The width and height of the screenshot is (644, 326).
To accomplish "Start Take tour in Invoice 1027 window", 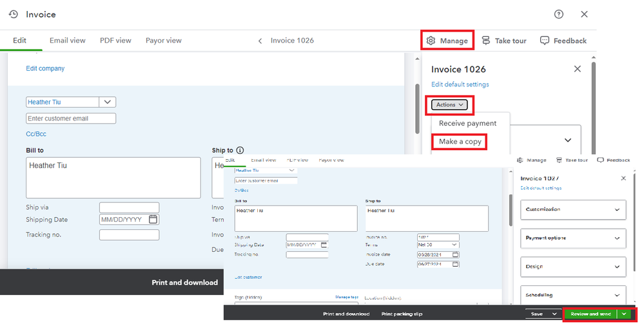I will coord(572,160).
